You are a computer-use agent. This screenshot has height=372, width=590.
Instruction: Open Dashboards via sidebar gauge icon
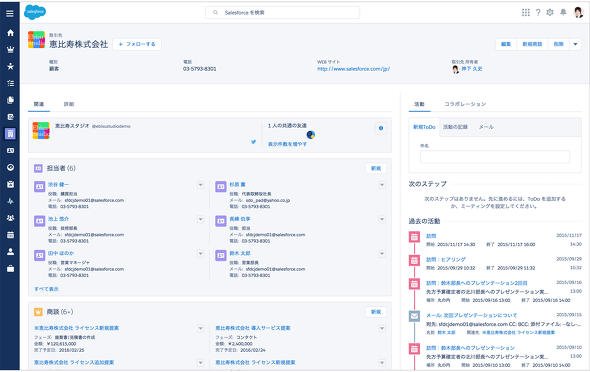tap(10, 167)
